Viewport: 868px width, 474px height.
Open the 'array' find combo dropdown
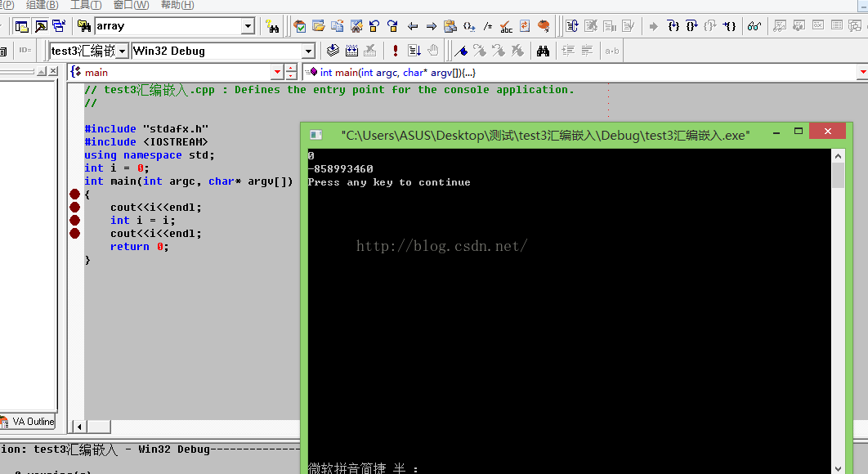click(x=248, y=26)
